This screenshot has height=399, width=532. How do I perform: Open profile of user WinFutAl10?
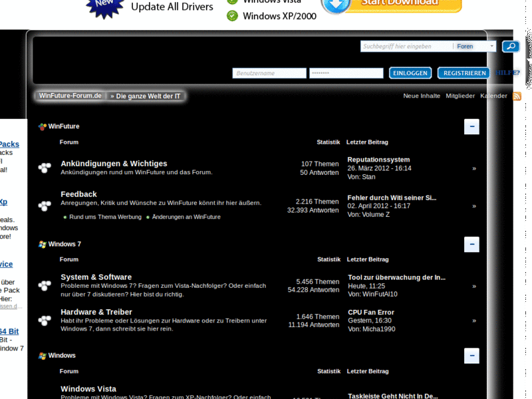click(x=380, y=294)
